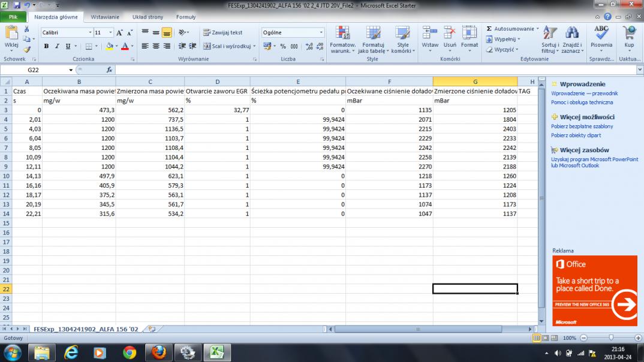Screen dimensions: 644x362
Task: Open the Formuły ribbon tab
Action: point(186,17)
